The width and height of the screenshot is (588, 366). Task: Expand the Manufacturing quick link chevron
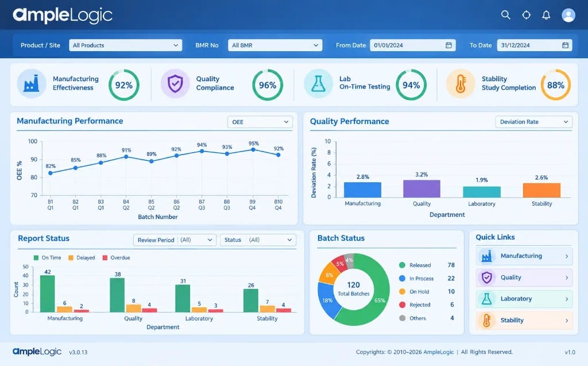click(x=566, y=256)
